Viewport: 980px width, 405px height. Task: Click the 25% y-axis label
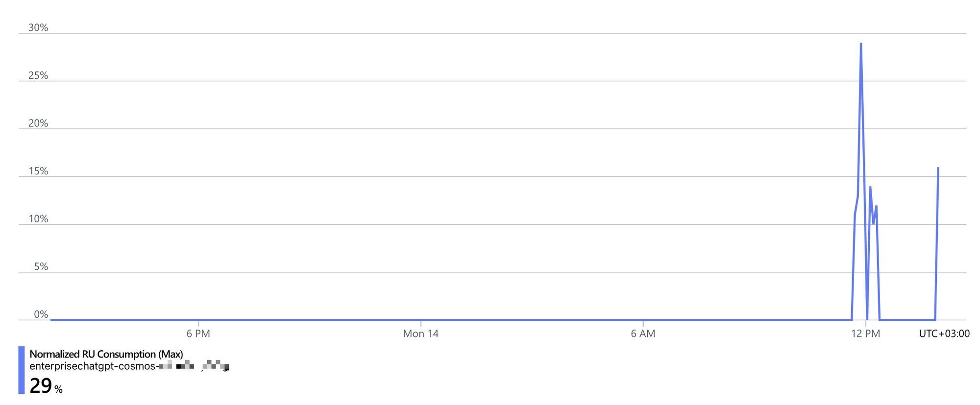tap(38, 75)
